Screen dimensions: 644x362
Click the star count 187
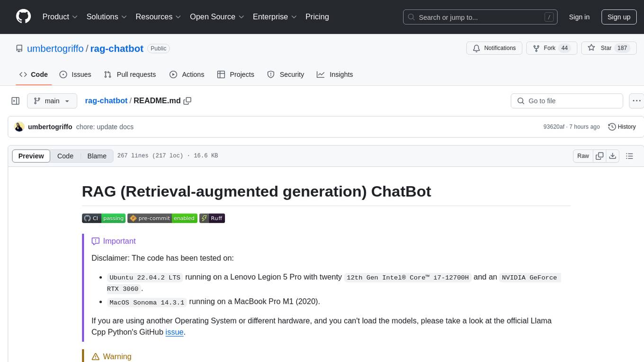(x=622, y=48)
